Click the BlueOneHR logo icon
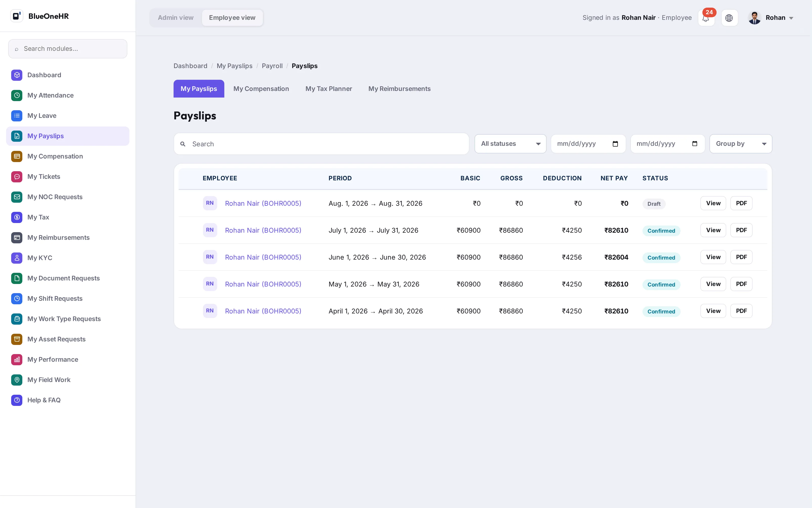 click(17, 16)
